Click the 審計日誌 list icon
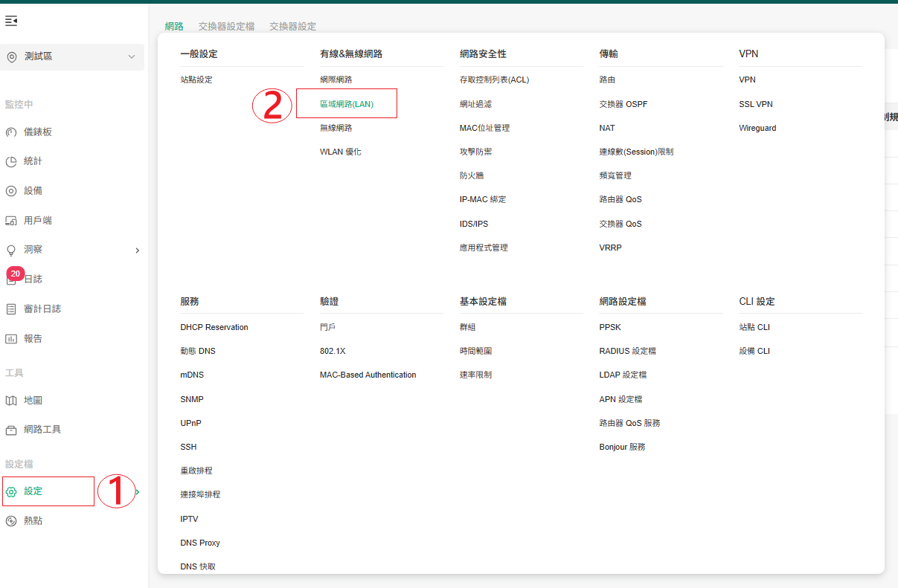Screen dimensions: 898x588 [x=11, y=309]
